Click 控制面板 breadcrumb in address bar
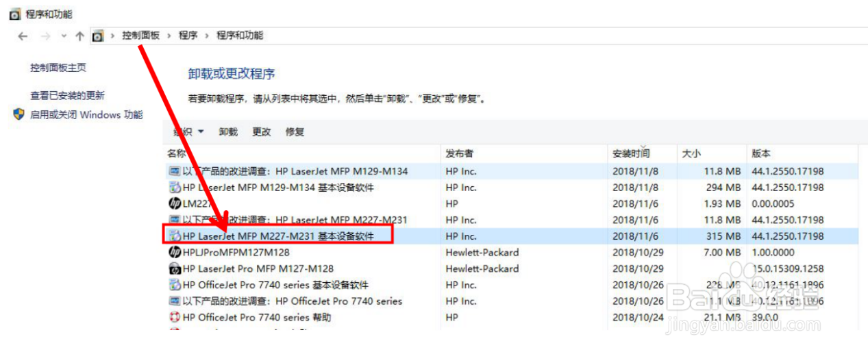 [x=140, y=35]
